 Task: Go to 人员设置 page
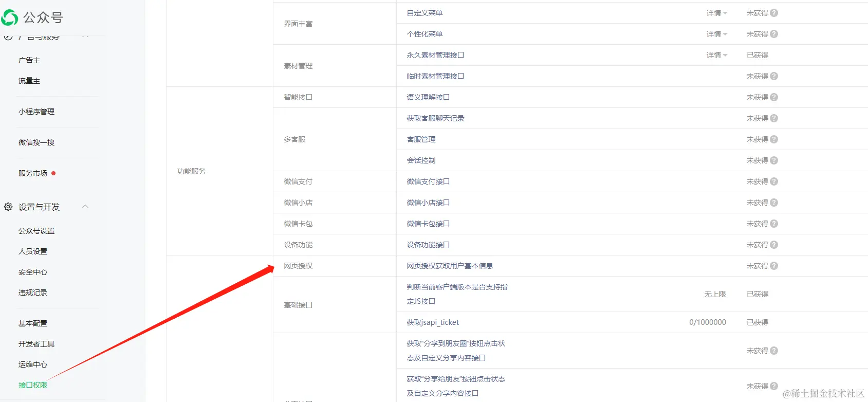point(33,251)
